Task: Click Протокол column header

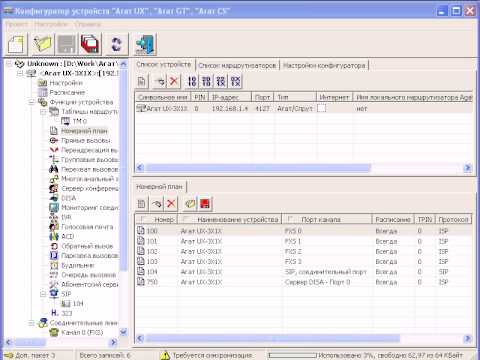Action: [x=453, y=219]
